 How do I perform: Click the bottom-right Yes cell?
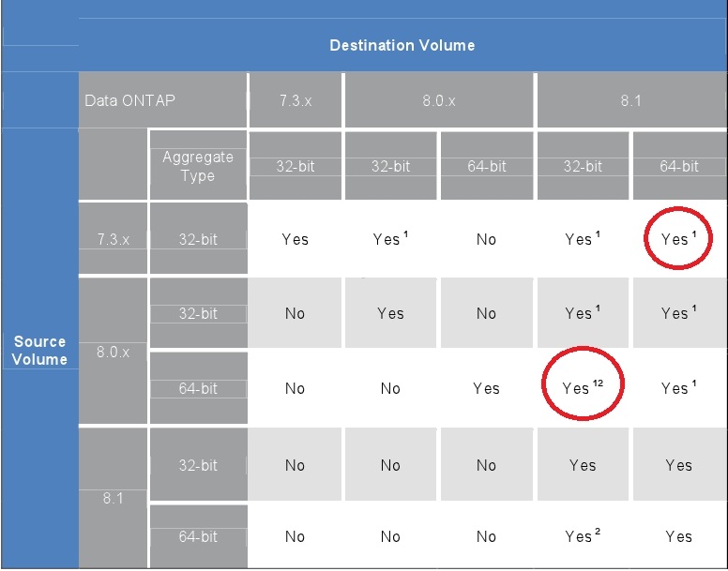coord(679,535)
